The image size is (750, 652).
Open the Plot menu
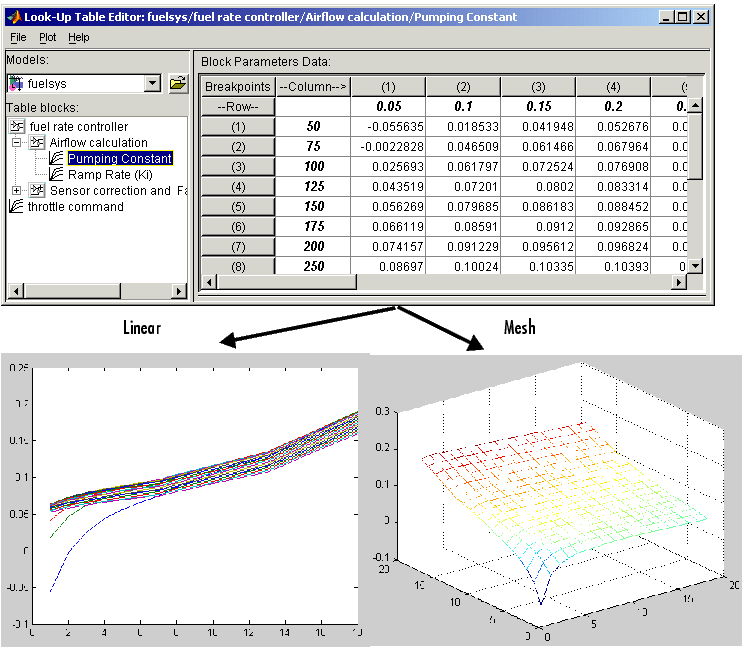click(47, 37)
